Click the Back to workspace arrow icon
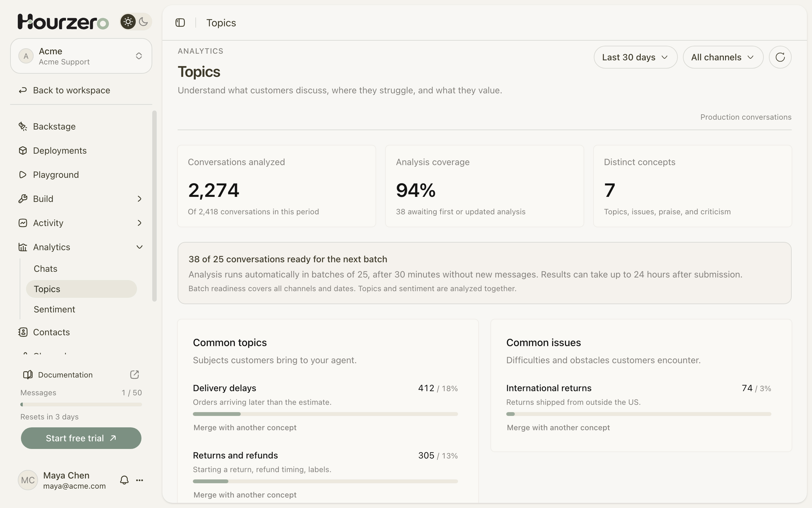This screenshot has width=812, height=508. point(23,90)
